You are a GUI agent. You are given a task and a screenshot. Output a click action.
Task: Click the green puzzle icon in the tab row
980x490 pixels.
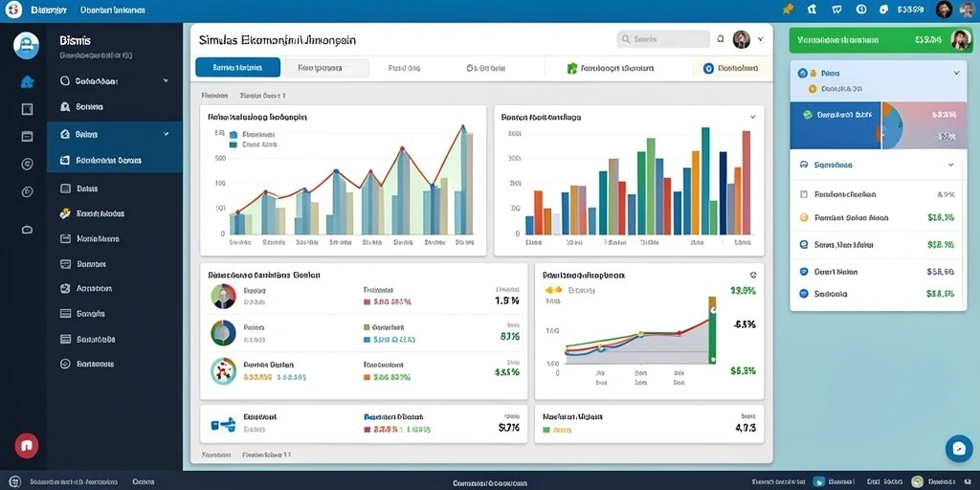coord(571,68)
